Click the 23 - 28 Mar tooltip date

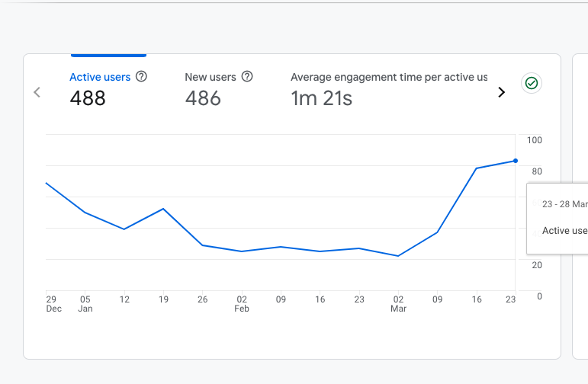[565, 204]
